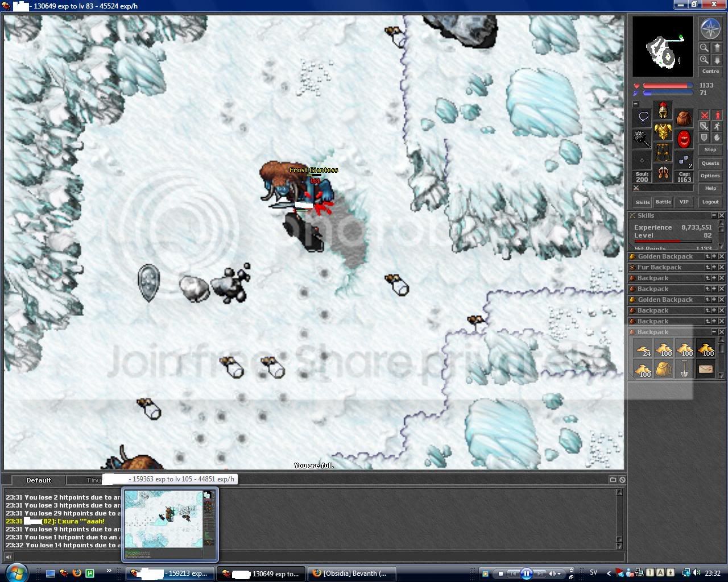Launch Firefox from the quick launch bar
728x582 pixels.
[77, 573]
